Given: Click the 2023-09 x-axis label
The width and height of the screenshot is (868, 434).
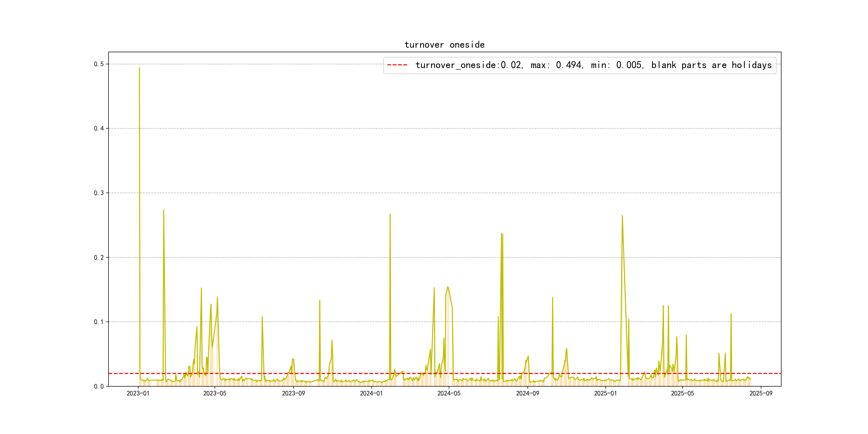Looking at the screenshot, I should coord(293,394).
